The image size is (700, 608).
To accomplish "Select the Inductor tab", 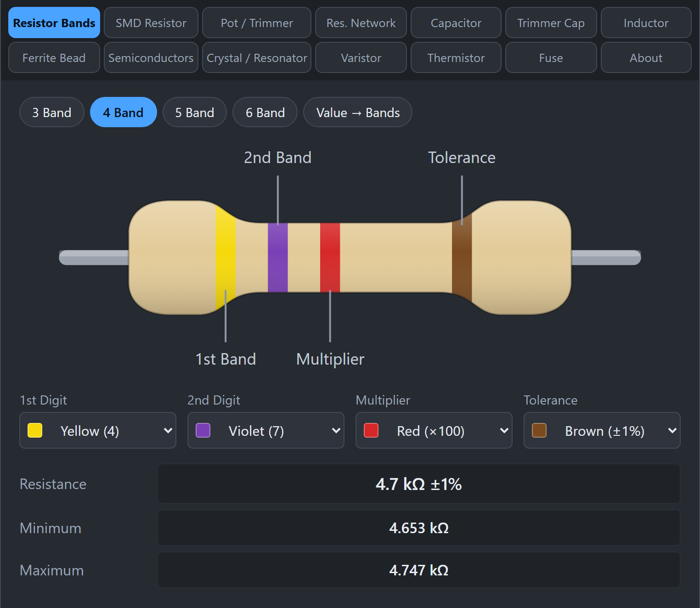I will pyautogui.click(x=646, y=23).
